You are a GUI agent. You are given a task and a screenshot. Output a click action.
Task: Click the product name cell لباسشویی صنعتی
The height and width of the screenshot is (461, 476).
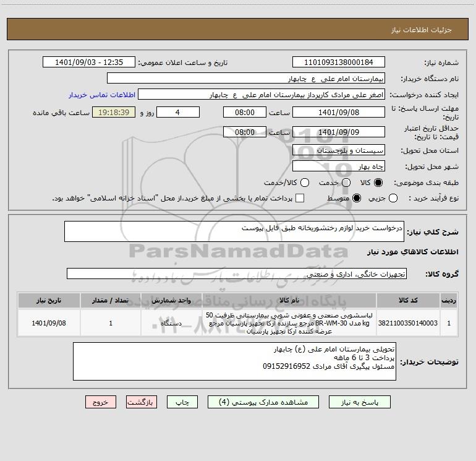289,323
